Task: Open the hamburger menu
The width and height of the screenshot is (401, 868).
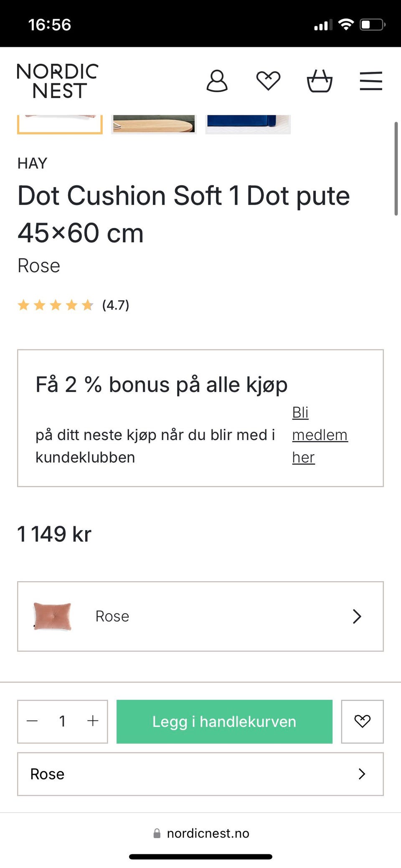Action: [x=371, y=81]
